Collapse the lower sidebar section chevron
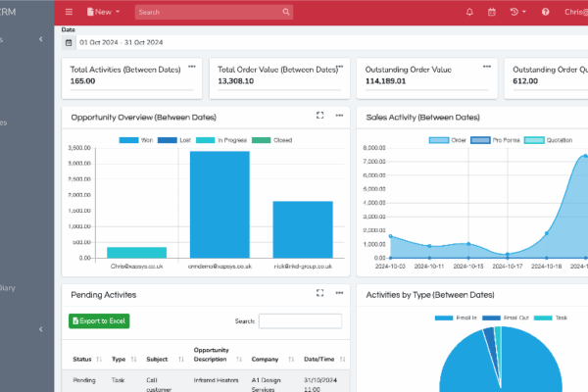588x392 pixels. tap(40, 329)
